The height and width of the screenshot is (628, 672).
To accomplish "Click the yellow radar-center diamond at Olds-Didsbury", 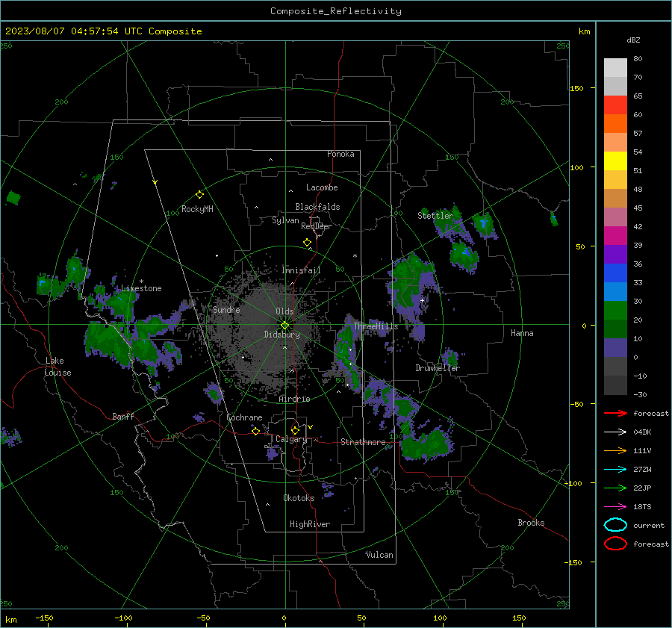I will tap(284, 326).
